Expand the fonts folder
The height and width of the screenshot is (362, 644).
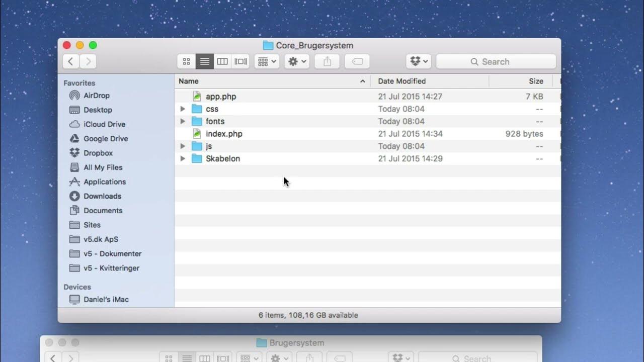(183, 121)
